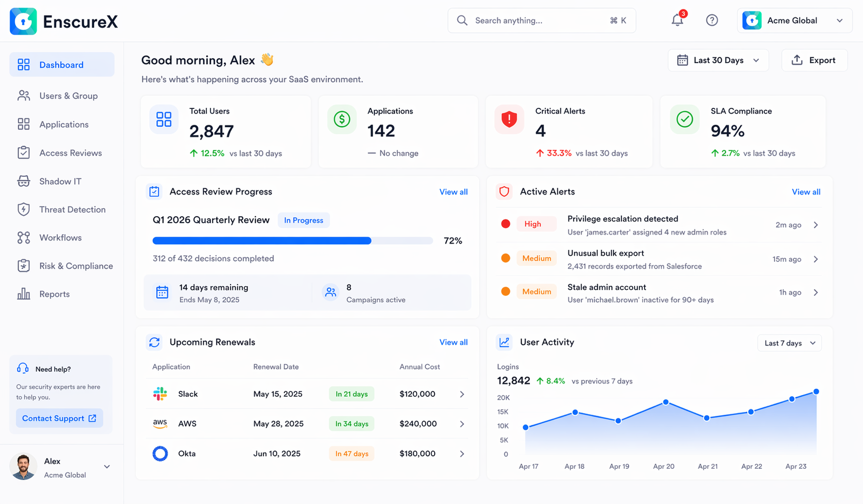Click the Workflows sidebar icon
The width and height of the screenshot is (863, 504).
pos(24,237)
